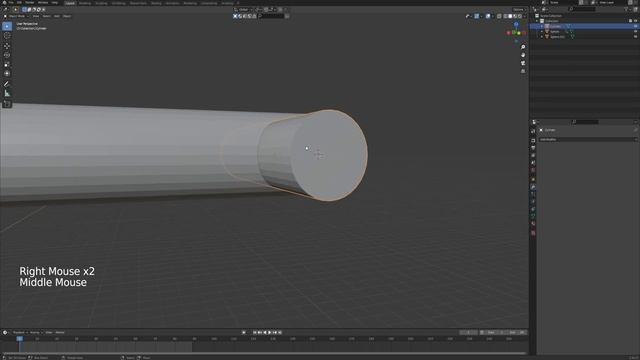Select the Measure ruler tool
This screenshot has width=640, height=360.
[x=7, y=93]
